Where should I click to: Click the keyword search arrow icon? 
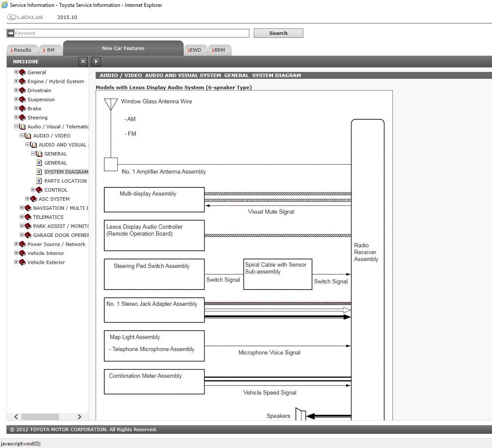coord(11,33)
